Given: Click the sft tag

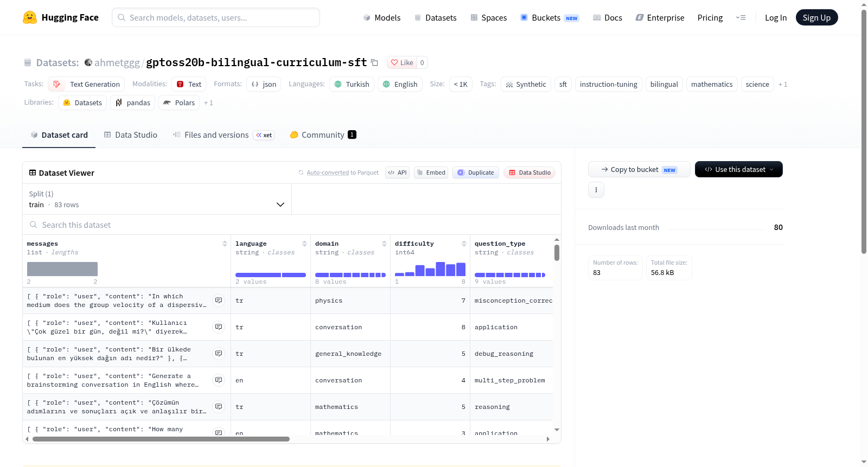Looking at the screenshot, I should coord(563,84).
